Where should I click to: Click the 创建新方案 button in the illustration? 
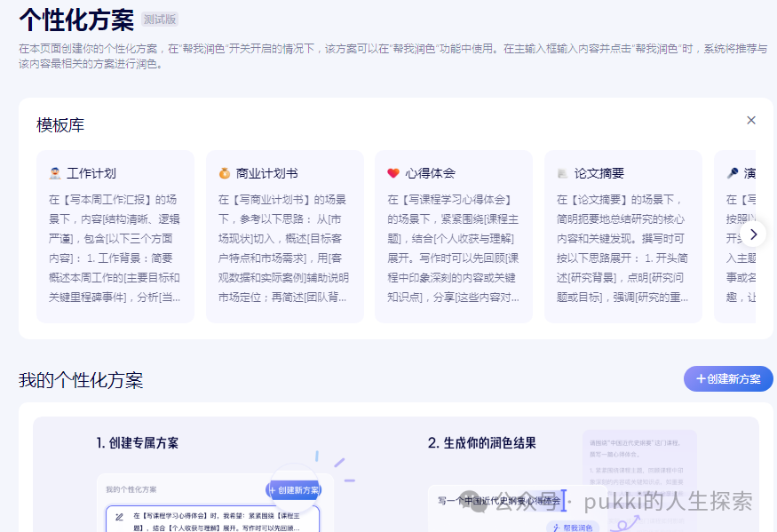point(294,490)
